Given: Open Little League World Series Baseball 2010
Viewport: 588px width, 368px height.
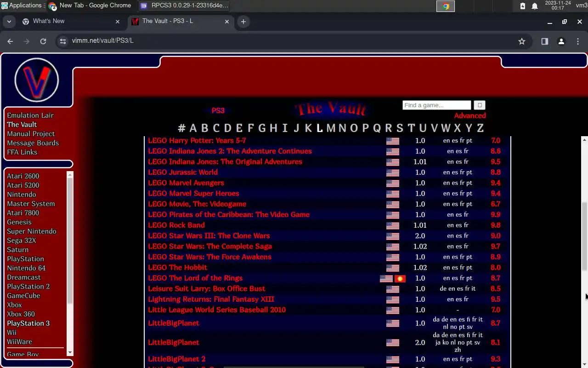Looking at the screenshot, I should [x=217, y=310].
